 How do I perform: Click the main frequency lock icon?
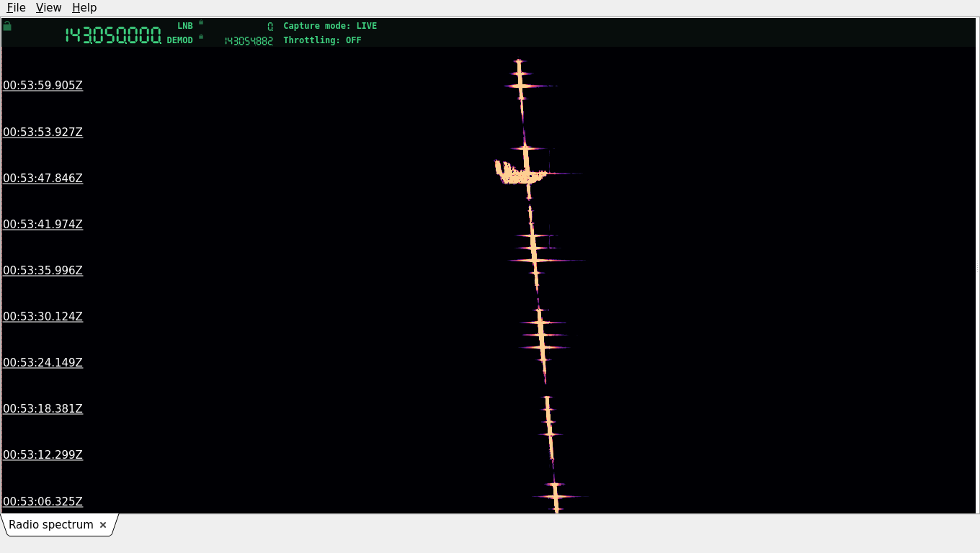point(7,26)
